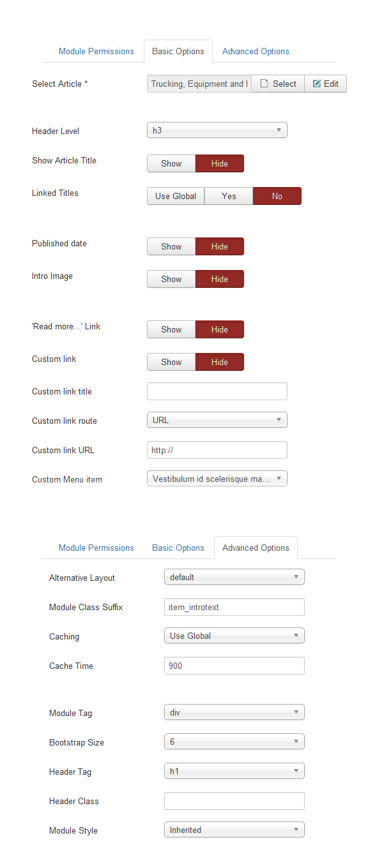
Task: Open the Custom Menu item dropdown
Action: pos(217,479)
